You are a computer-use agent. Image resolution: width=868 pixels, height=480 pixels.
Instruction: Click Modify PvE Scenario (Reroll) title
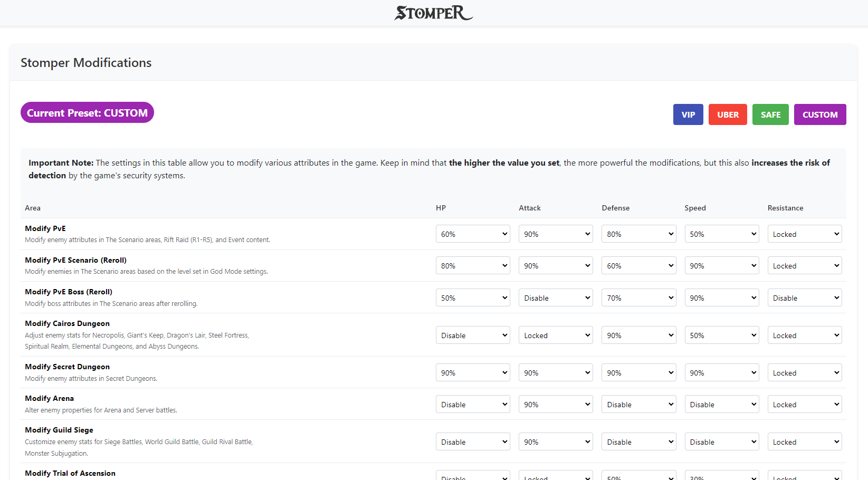pyautogui.click(x=75, y=260)
